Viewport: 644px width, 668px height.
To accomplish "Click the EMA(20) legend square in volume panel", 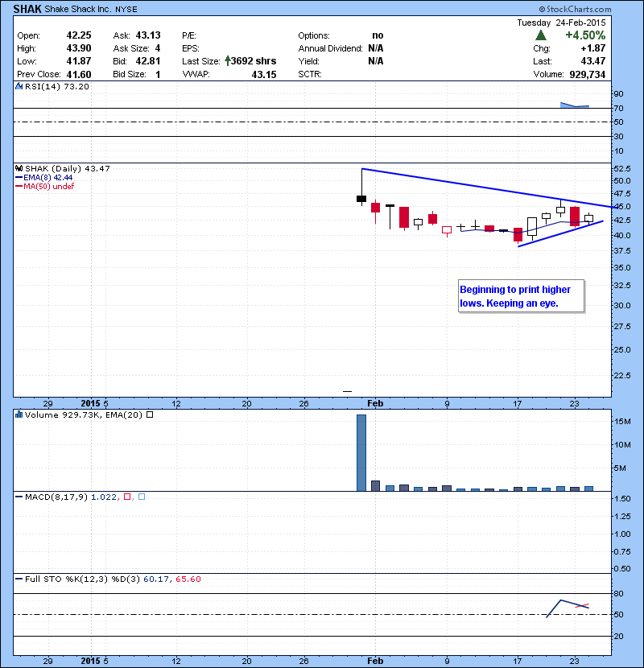I will pos(150,414).
